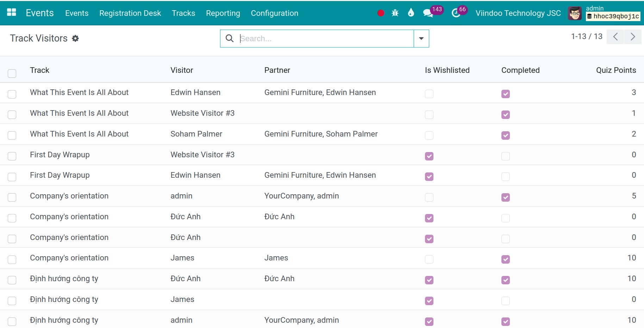Sort by Track column header
Image resolution: width=644 pixels, height=328 pixels.
pos(39,70)
